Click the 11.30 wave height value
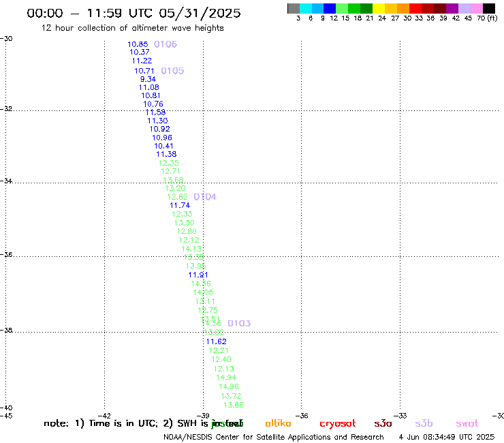The image size is (504, 443). pos(157,121)
